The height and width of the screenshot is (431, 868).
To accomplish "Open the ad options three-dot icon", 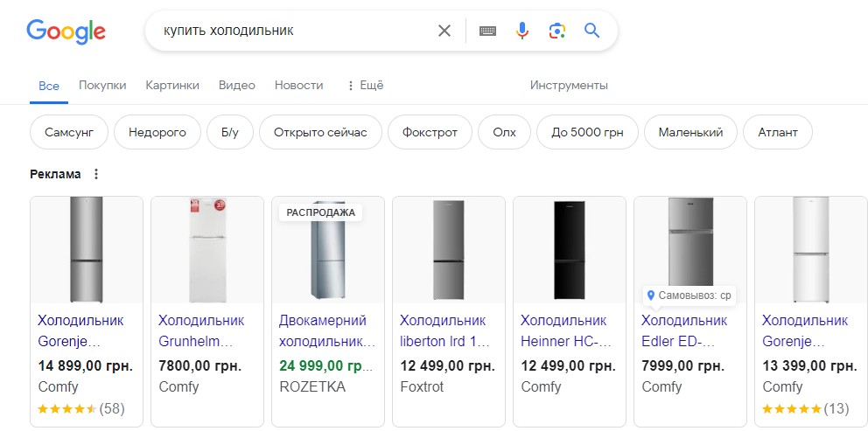I will point(96,174).
